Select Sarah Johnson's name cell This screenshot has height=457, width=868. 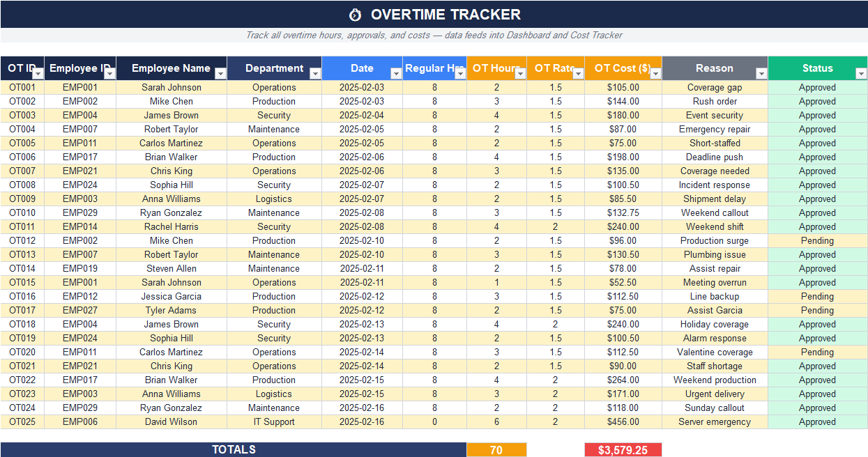point(171,87)
